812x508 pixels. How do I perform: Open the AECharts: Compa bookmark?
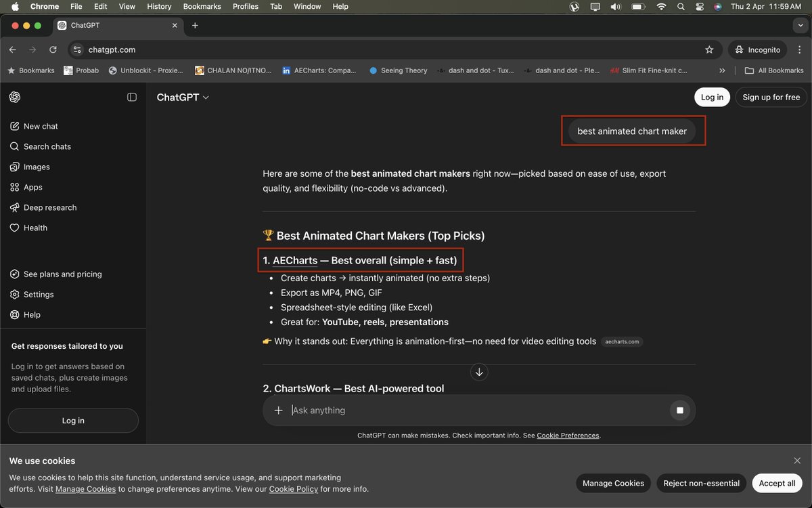pyautogui.click(x=319, y=70)
